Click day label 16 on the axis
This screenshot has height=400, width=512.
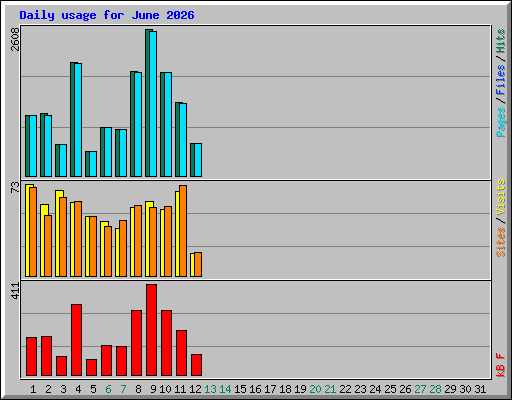tap(255, 389)
